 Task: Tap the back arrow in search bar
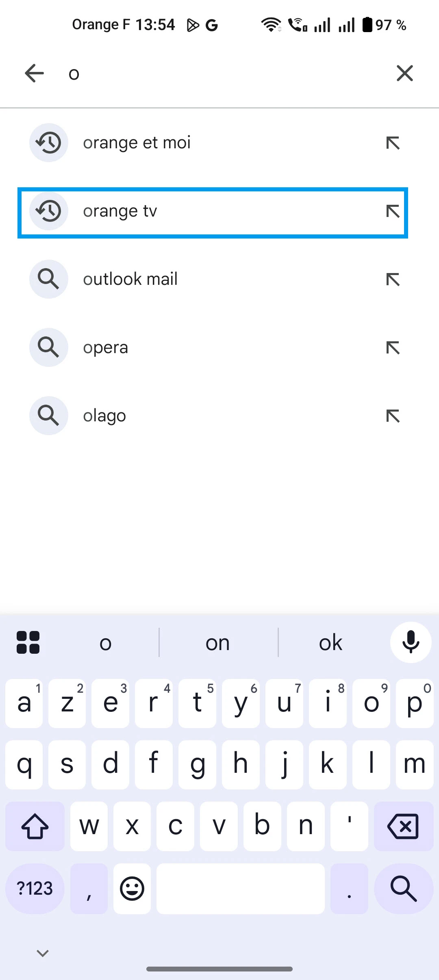[x=35, y=74]
